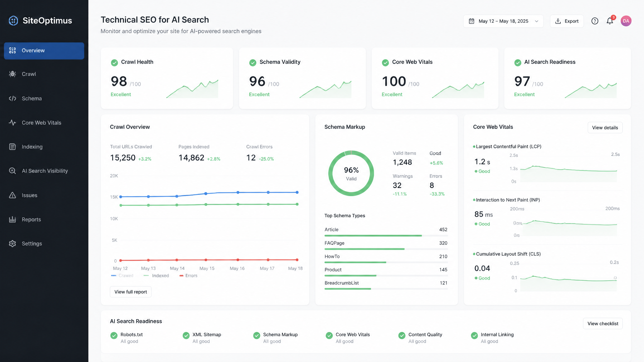The height and width of the screenshot is (362, 644).
Task: Click the help question mark icon
Action: click(x=595, y=21)
